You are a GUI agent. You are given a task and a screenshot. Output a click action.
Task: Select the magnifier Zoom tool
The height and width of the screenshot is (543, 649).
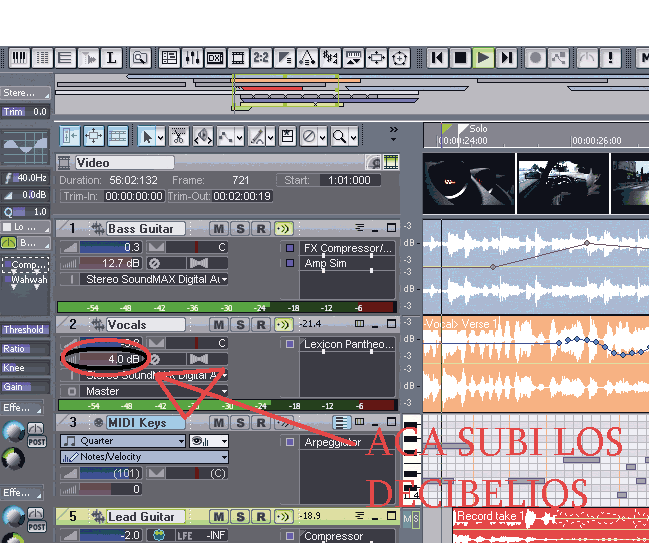point(340,136)
